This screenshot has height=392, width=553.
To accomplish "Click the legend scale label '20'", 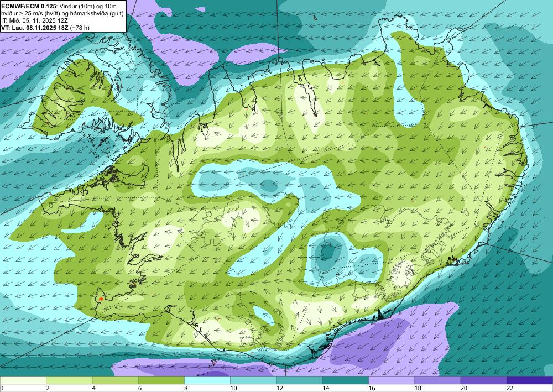I will point(464,388).
